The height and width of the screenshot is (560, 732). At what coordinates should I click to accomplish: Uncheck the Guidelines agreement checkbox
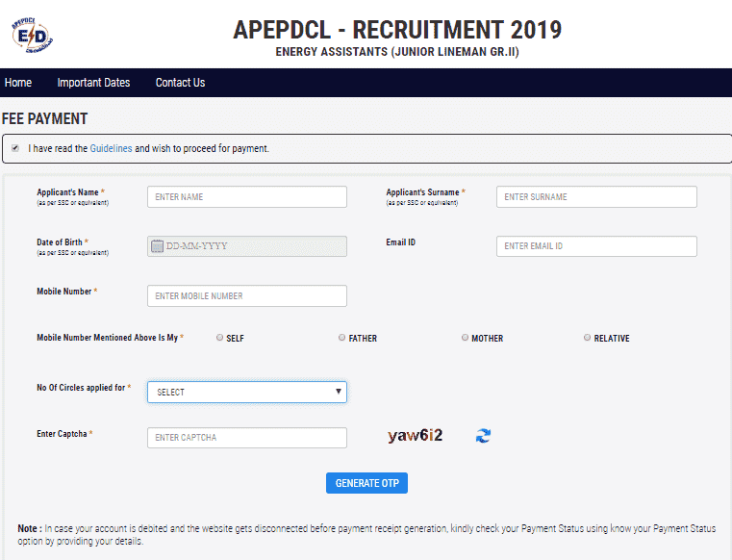(15, 148)
